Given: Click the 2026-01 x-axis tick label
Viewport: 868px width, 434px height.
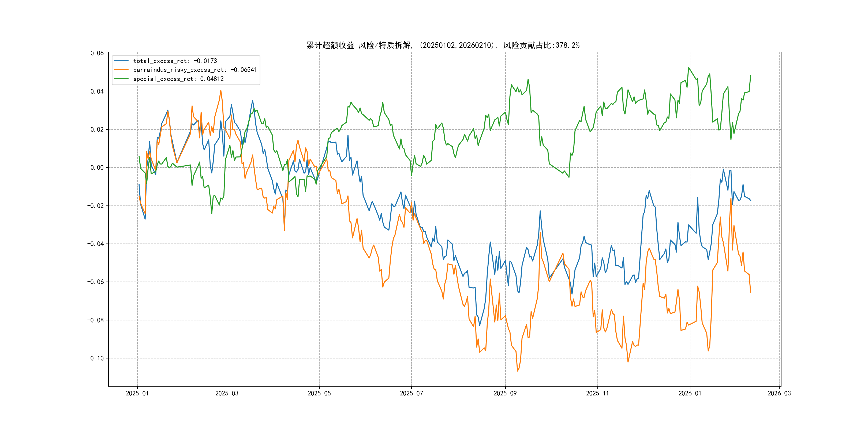Looking at the screenshot, I should click(690, 393).
